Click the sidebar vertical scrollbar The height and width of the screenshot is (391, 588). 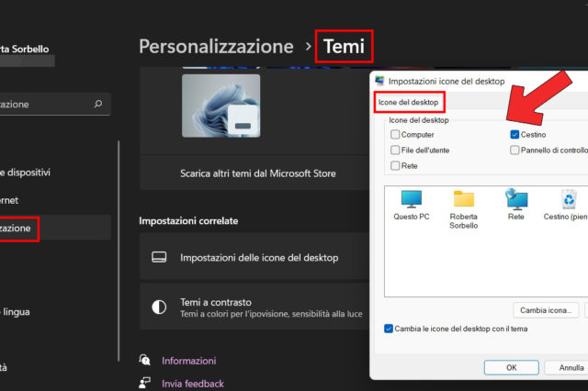coord(119,251)
